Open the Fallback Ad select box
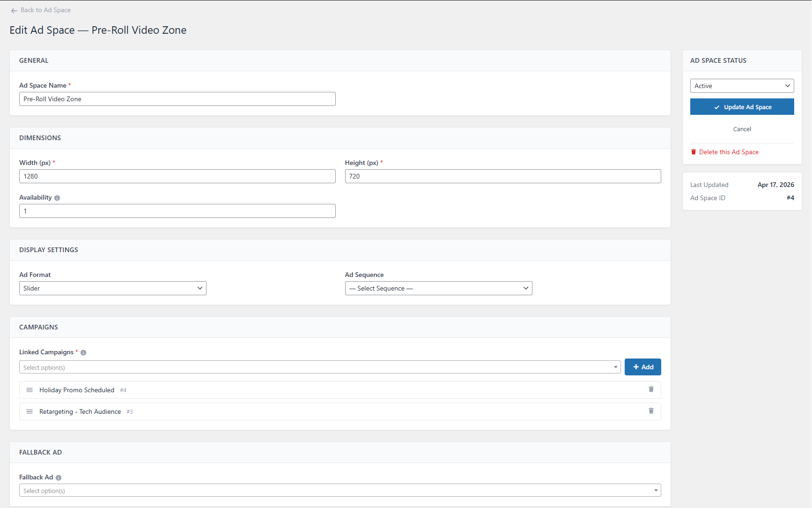 point(340,491)
